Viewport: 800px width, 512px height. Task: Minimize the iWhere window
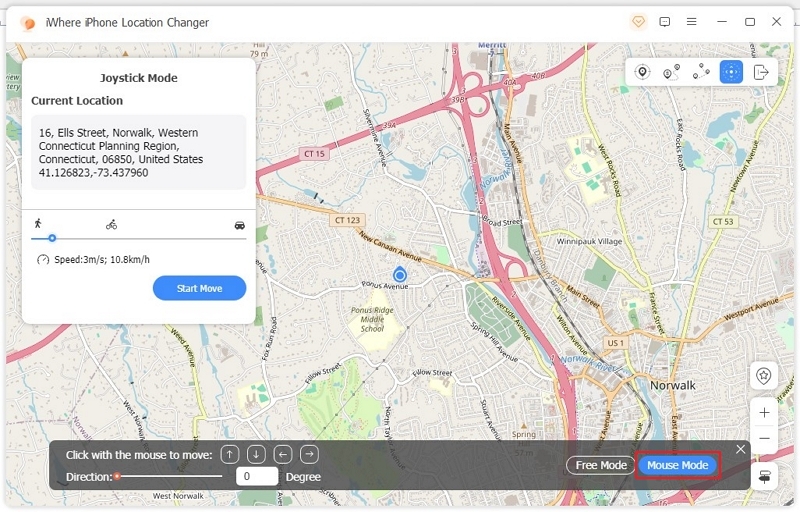[x=722, y=22]
